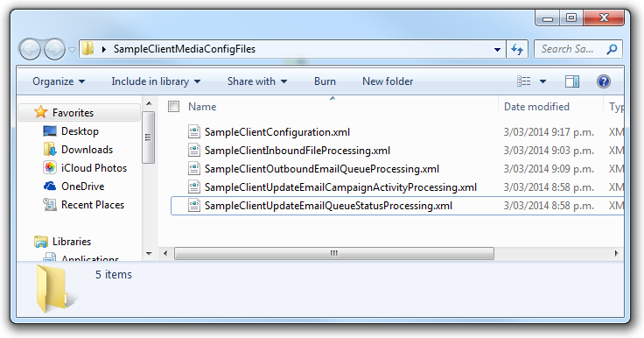
Task: Click horizontal scrollbar right arrow
Action: tap(616, 253)
